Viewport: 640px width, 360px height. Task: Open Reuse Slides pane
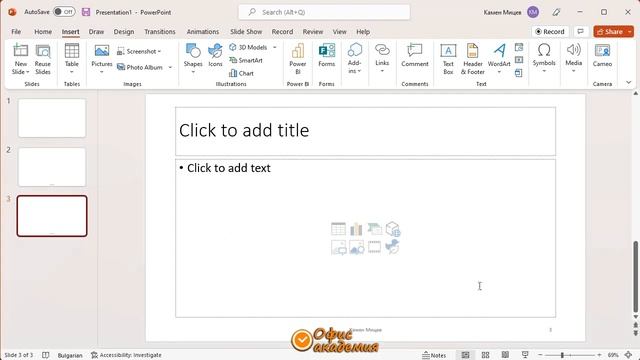click(43, 59)
